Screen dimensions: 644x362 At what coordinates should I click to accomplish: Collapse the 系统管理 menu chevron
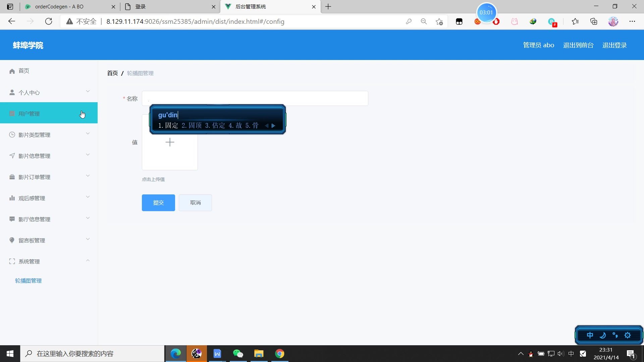point(88,260)
